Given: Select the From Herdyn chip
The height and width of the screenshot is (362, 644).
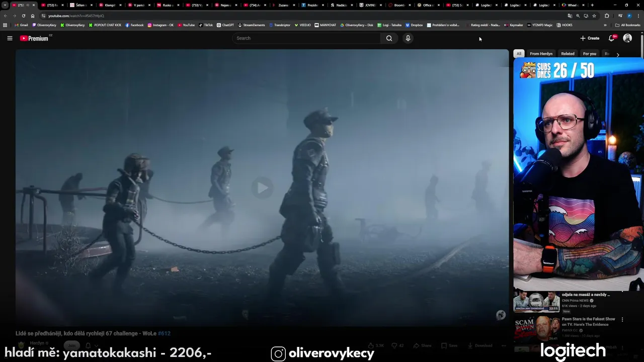Looking at the screenshot, I should (541, 53).
